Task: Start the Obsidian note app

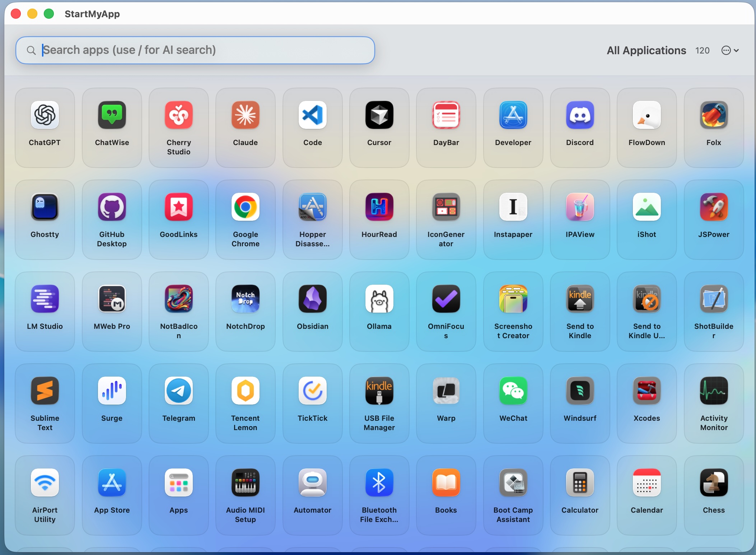Action: pyautogui.click(x=312, y=306)
